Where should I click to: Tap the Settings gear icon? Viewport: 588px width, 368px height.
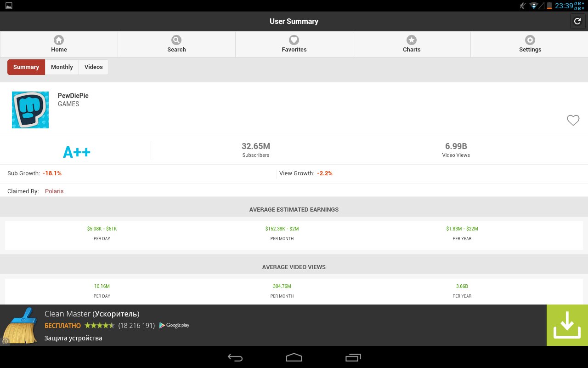530,40
